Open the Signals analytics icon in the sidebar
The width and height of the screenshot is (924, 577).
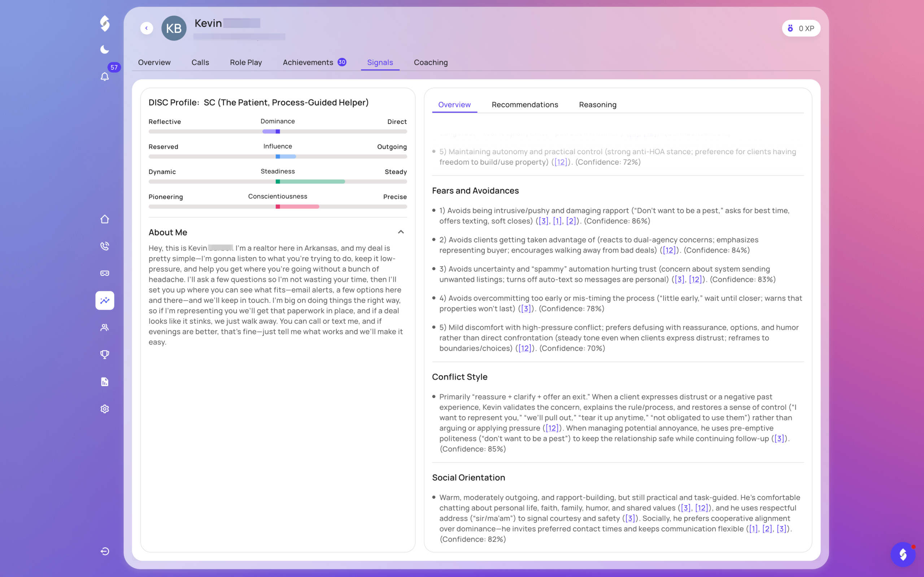coord(105,300)
